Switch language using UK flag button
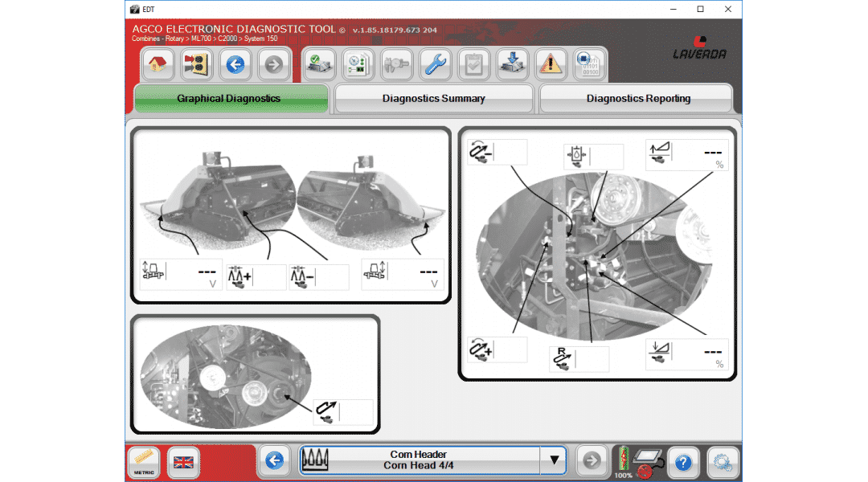 tap(183, 462)
